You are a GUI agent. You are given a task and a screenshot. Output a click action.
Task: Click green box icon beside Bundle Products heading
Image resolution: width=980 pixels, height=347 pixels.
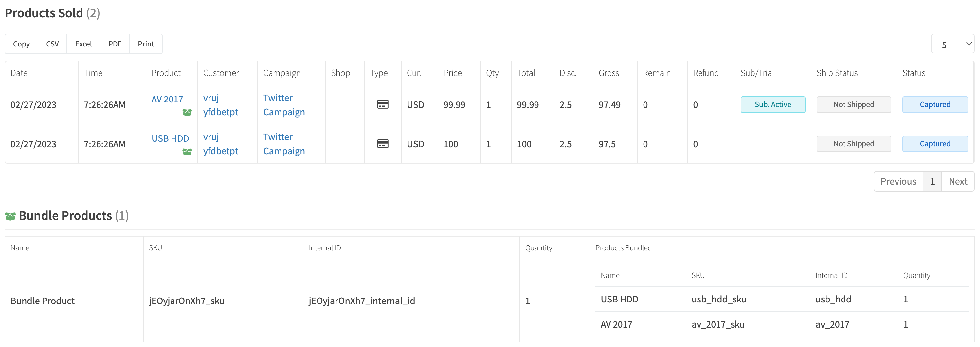click(x=10, y=216)
